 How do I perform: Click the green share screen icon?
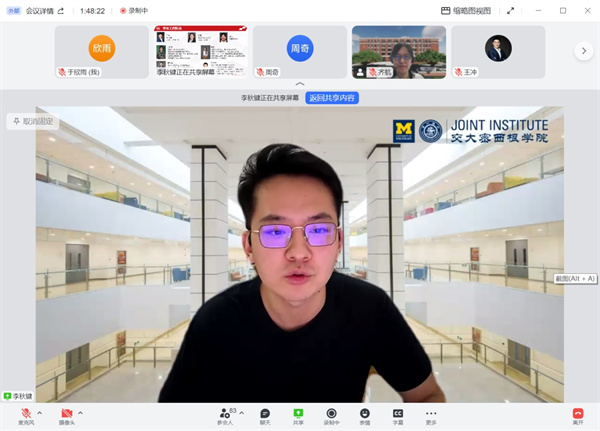point(298,414)
